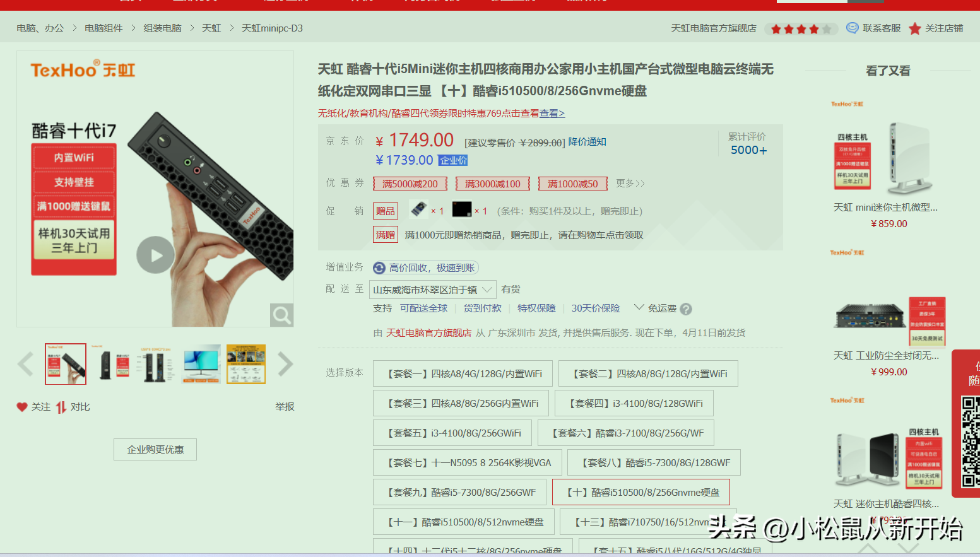Open 电脑组件 breadcrumb
The height and width of the screenshot is (557, 980).
click(x=103, y=28)
